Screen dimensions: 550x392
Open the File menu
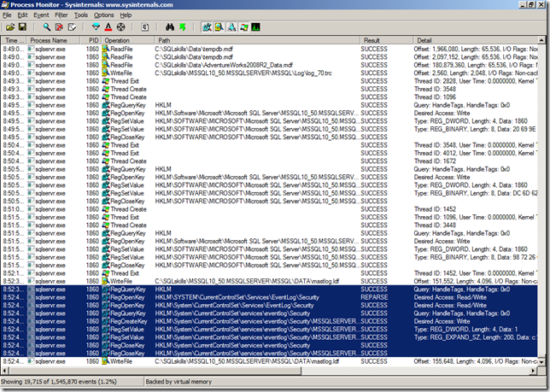pos(7,15)
